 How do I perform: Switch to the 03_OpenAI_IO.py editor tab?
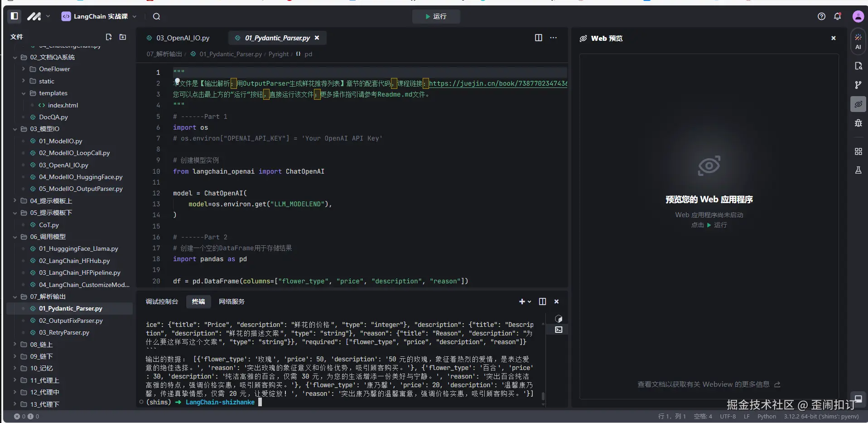tap(183, 38)
